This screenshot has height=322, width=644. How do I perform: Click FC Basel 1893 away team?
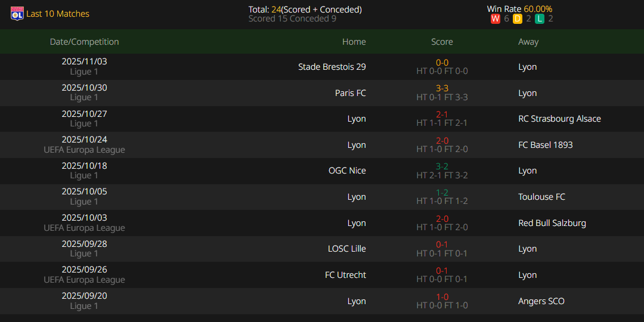coord(545,145)
